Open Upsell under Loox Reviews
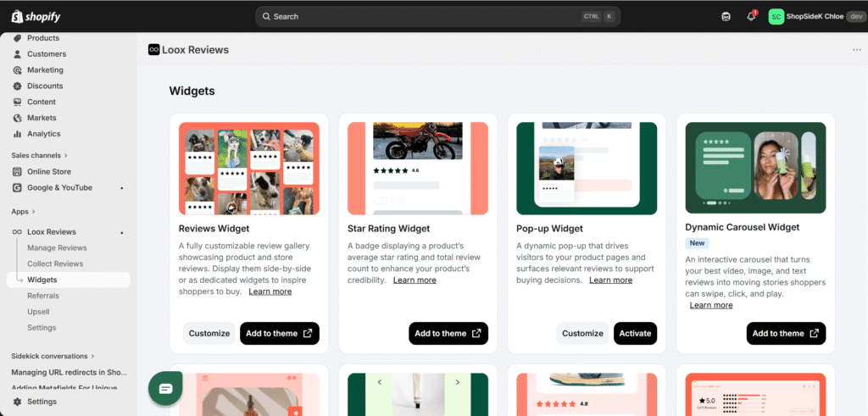The width and height of the screenshot is (868, 416). point(38,312)
